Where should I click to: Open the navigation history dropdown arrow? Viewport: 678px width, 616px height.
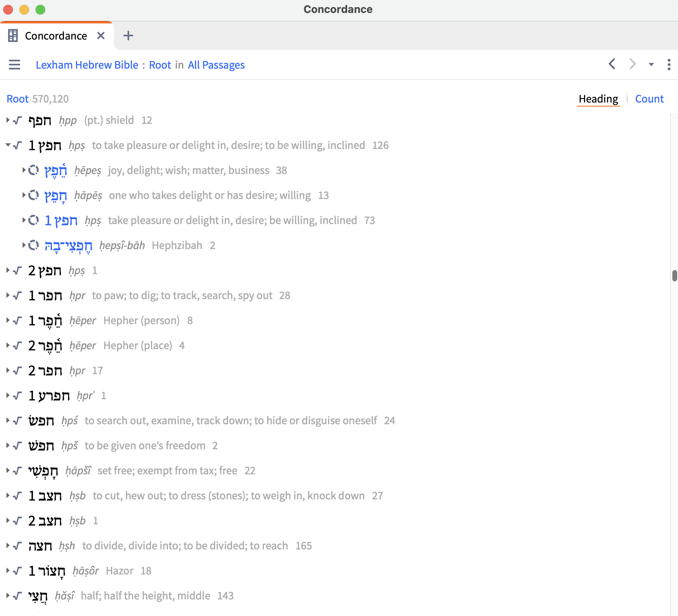(x=651, y=65)
